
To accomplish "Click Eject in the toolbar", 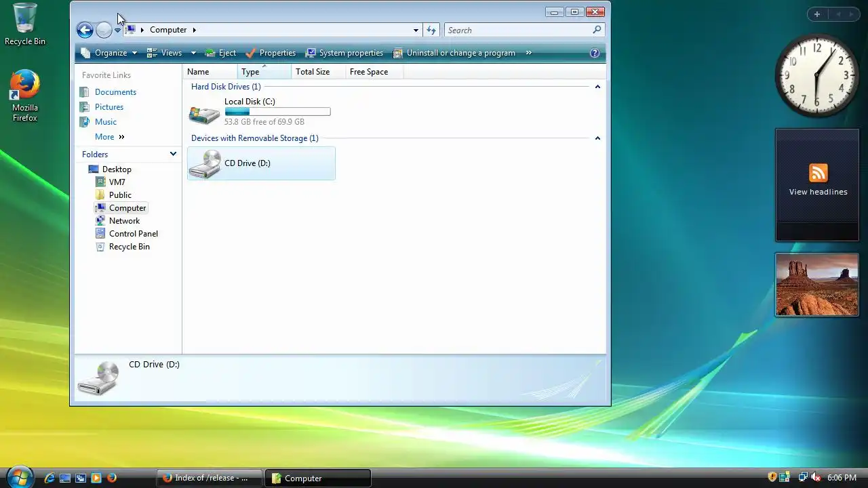I will pos(220,53).
